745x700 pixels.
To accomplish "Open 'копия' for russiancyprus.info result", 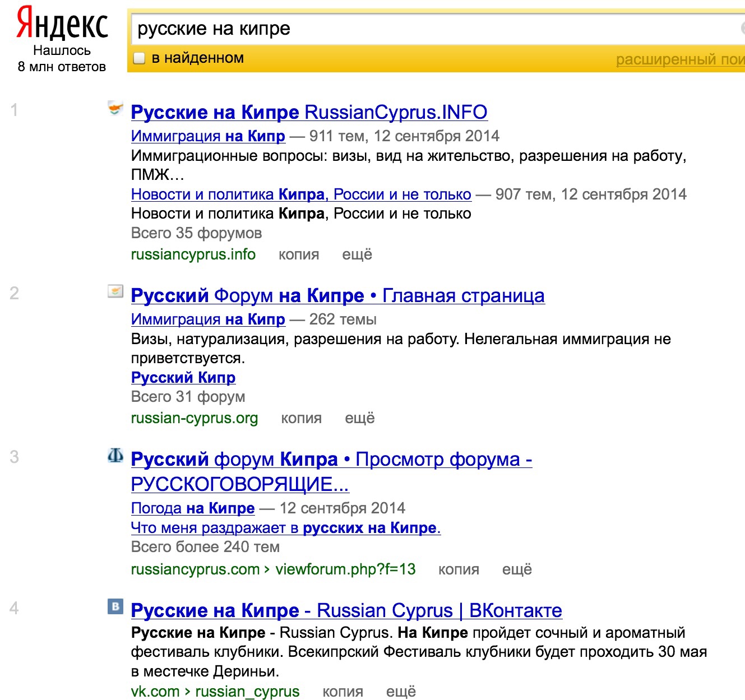I will 299,254.
